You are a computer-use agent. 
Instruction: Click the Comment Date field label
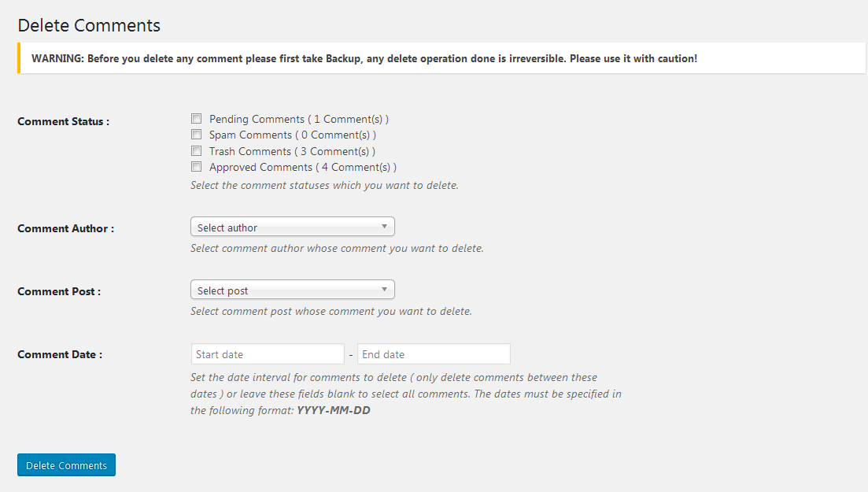(60, 354)
